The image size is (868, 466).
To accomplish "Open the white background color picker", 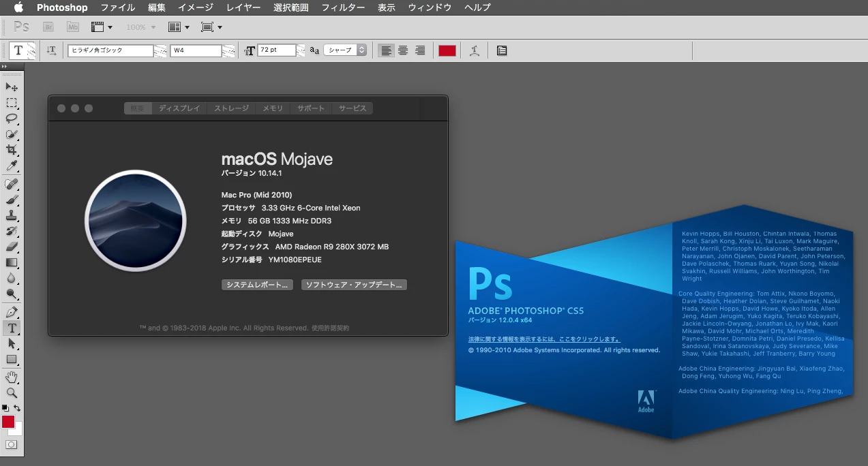I will coord(18,431).
